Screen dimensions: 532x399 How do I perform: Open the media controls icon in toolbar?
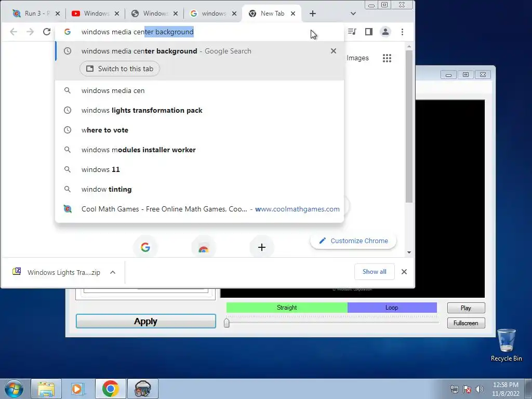tap(352, 32)
